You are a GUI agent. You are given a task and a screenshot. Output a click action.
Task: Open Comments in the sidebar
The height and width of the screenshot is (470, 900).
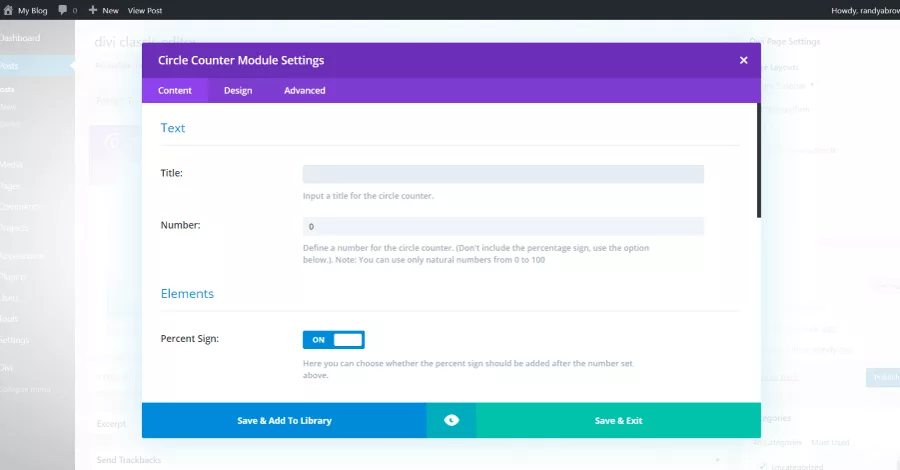(20, 207)
